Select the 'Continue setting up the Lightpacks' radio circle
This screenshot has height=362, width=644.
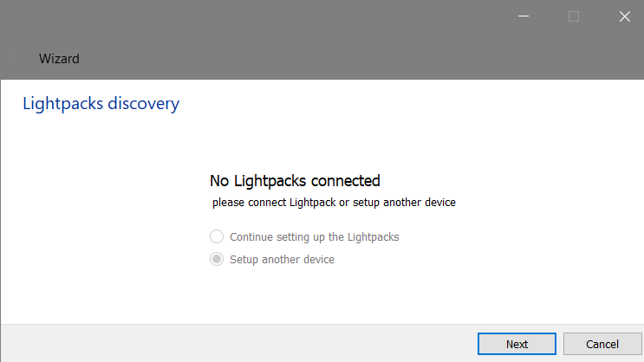pyautogui.click(x=217, y=236)
